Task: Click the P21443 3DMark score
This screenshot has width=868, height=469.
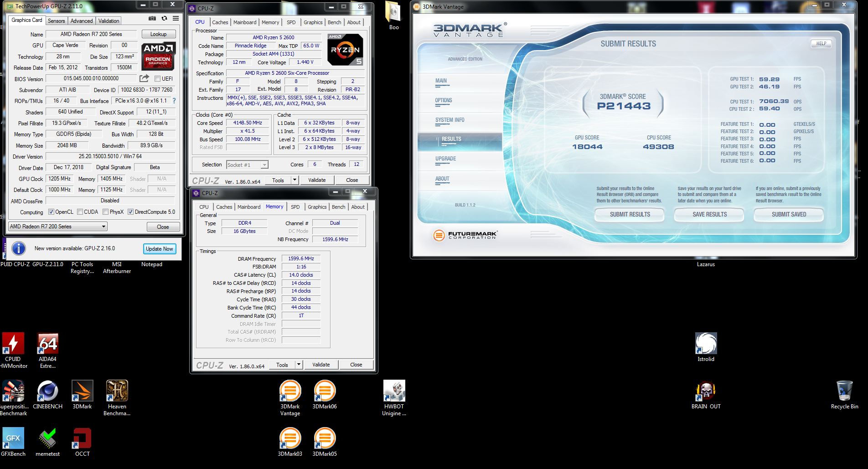Action: point(624,106)
